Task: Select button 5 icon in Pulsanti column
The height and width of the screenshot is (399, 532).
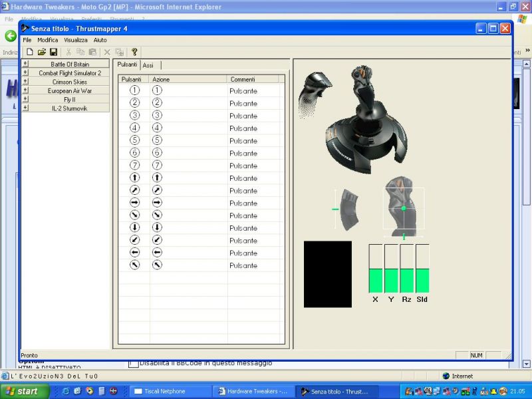Action: 135,140
